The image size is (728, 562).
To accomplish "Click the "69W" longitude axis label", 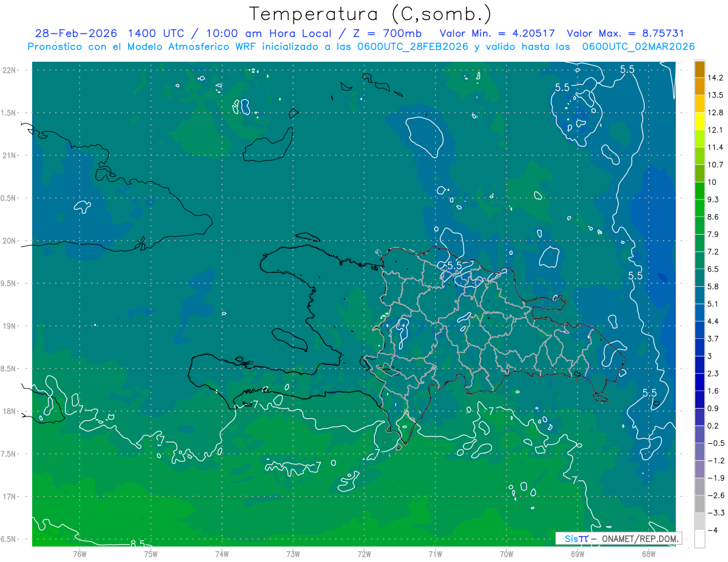I will pyautogui.click(x=578, y=554).
